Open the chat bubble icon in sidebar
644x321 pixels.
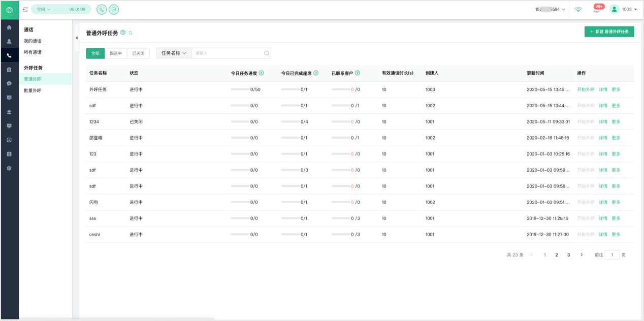[9, 84]
